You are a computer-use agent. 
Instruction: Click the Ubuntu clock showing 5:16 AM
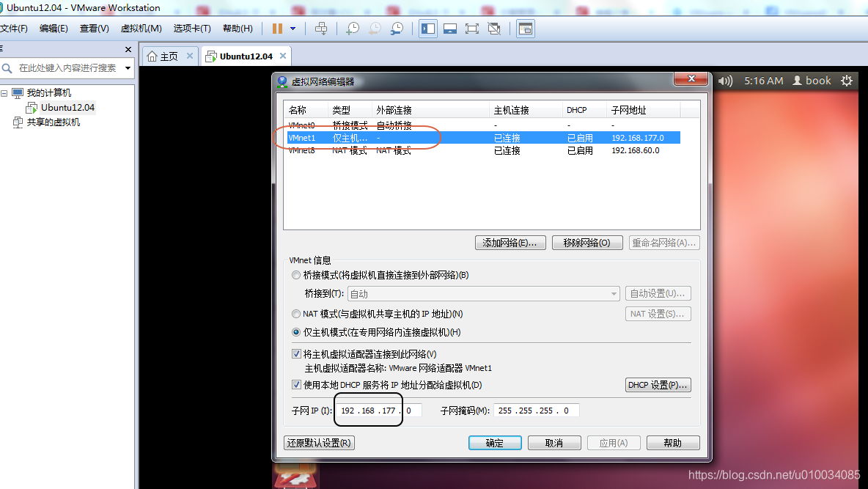pos(763,81)
